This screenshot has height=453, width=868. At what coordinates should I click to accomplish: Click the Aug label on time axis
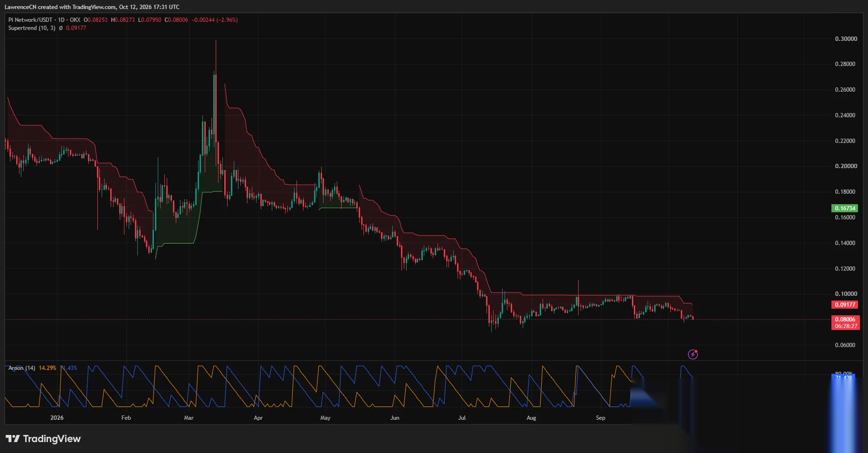tap(531, 418)
